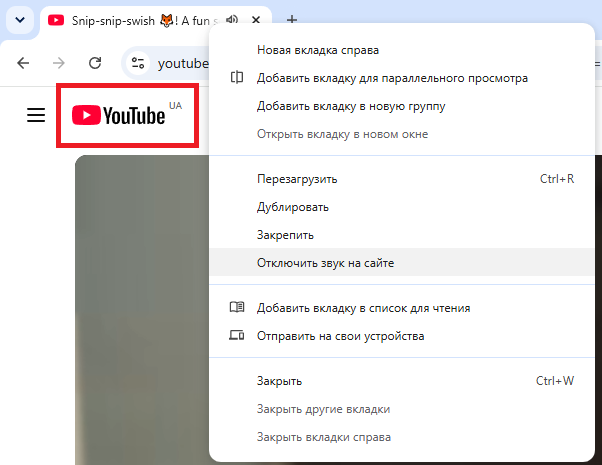Open the YouTube hamburger guide menu
602x465 pixels.
36,115
